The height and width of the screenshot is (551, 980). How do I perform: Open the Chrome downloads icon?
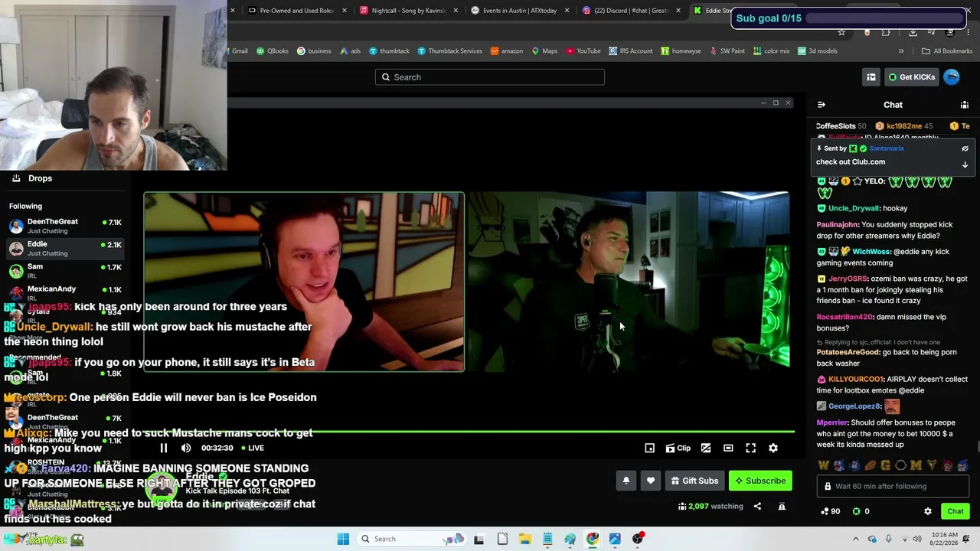913,33
